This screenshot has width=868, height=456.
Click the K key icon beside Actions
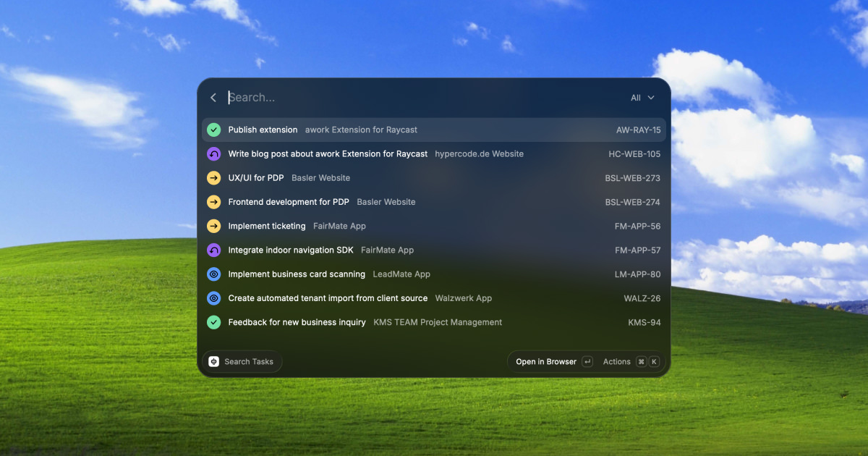[654, 361]
